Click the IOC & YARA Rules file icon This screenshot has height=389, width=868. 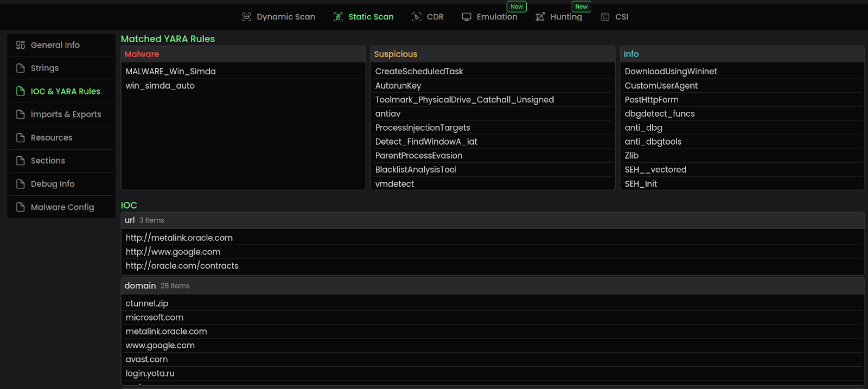coord(21,91)
